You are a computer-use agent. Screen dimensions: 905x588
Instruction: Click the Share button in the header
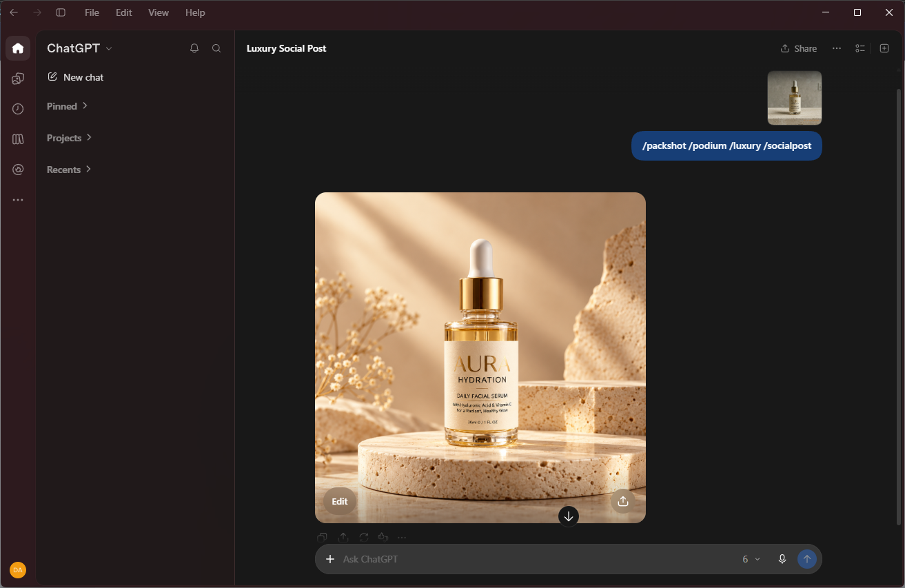pos(799,48)
